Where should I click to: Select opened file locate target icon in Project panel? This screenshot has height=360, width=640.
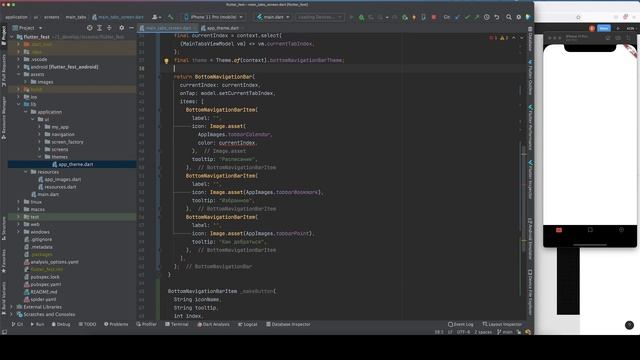click(89, 28)
